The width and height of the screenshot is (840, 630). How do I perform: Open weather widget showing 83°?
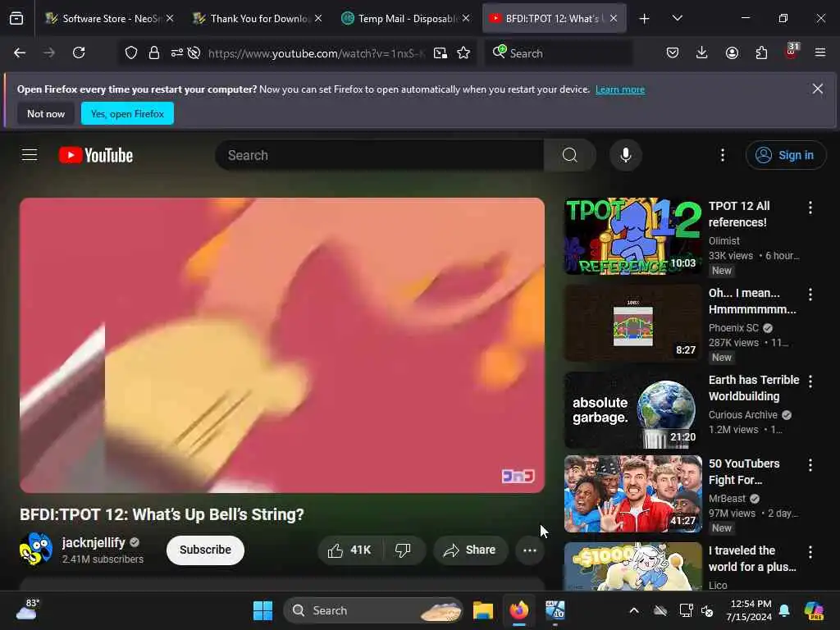[x=27, y=609]
